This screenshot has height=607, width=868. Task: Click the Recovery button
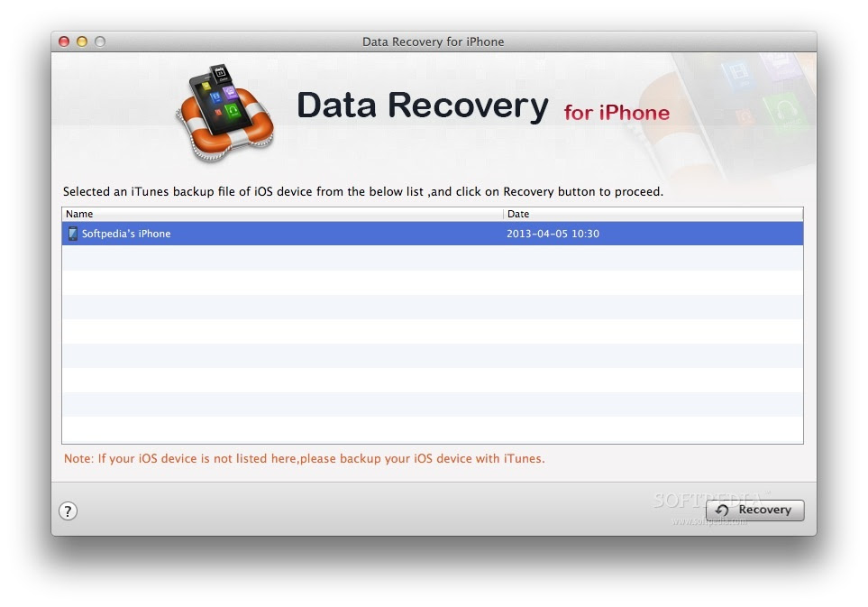click(x=755, y=510)
